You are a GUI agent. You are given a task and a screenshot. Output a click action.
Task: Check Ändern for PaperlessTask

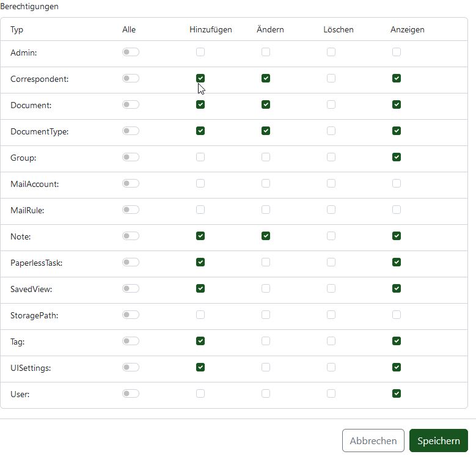(266, 262)
